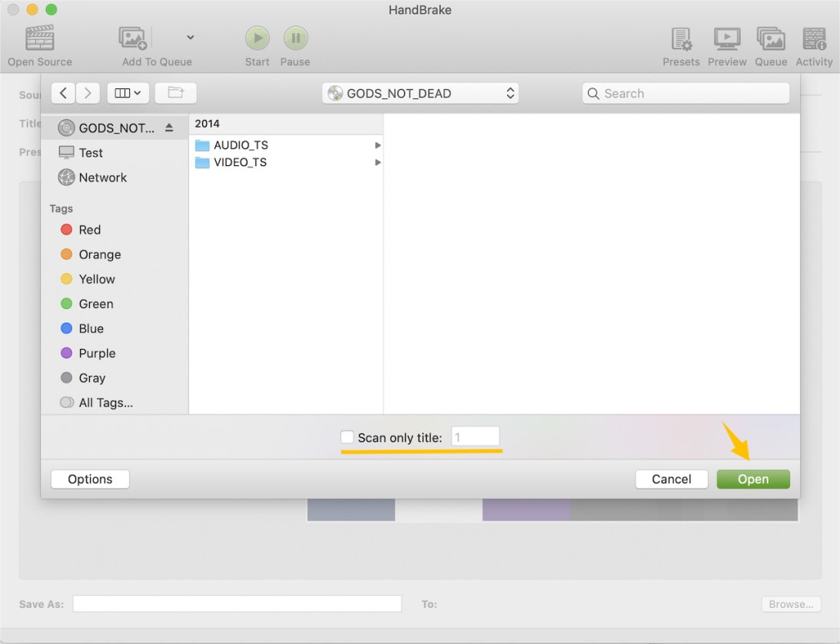Select the AUDIO_TS folder

pos(241,145)
